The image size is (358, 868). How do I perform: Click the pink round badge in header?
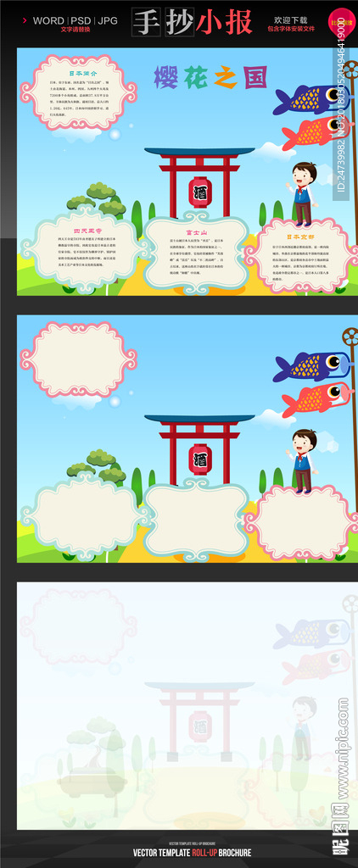pyautogui.click(x=342, y=22)
